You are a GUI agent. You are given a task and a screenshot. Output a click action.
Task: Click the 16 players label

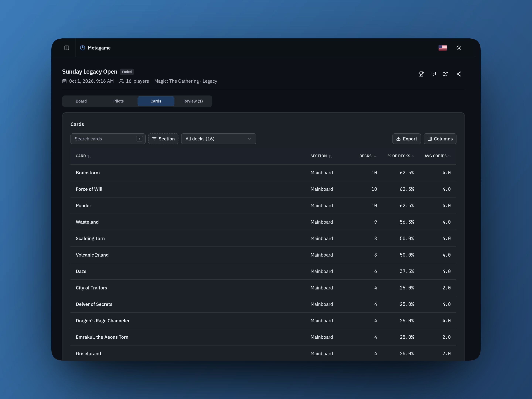pos(134,81)
